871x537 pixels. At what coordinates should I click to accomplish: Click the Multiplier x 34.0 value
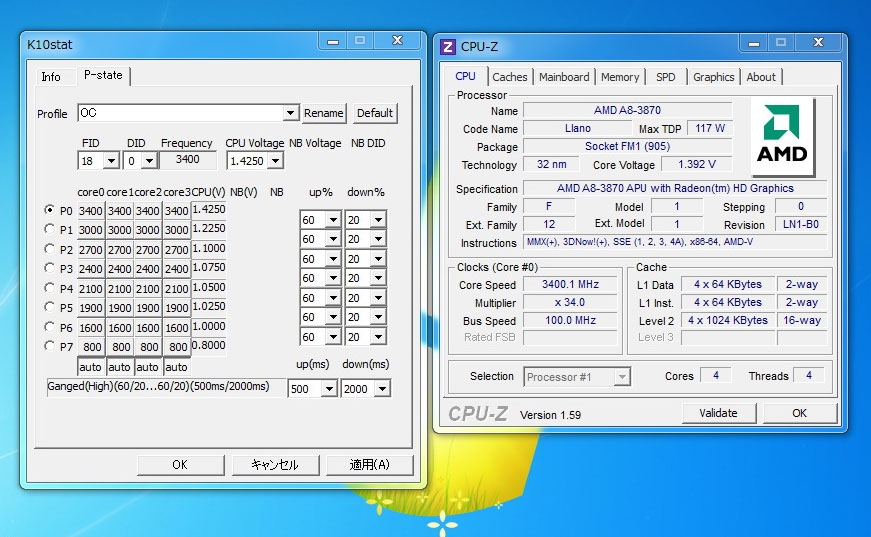[x=570, y=303]
